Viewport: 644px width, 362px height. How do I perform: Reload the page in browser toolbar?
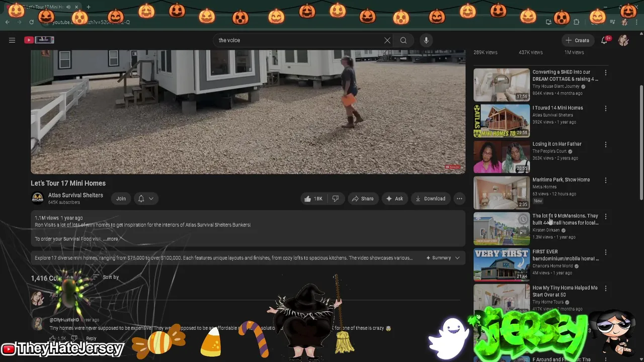(x=32, y=22)
